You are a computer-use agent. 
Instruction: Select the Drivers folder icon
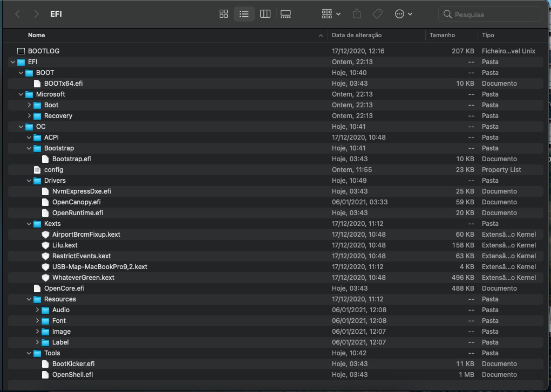(x=37, y=181)
